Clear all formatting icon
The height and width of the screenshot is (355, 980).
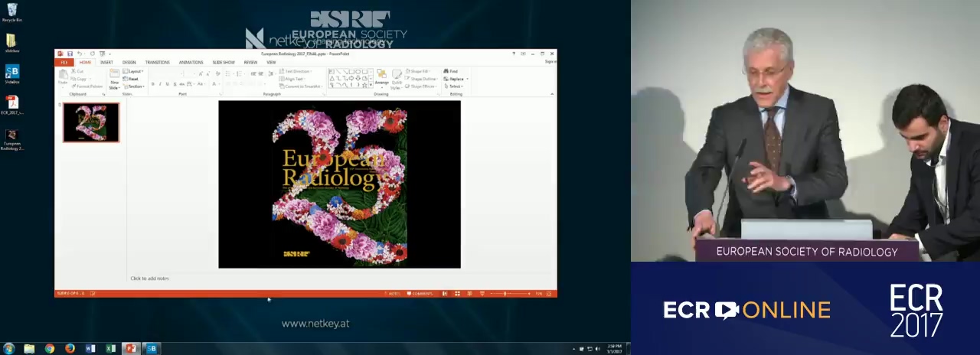tap(218, 73)
